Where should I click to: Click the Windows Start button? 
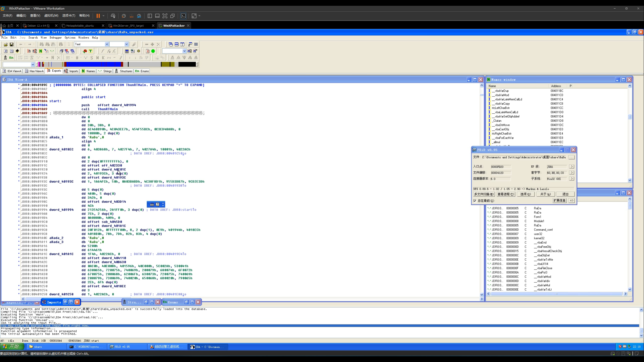(x=12, y=347)
